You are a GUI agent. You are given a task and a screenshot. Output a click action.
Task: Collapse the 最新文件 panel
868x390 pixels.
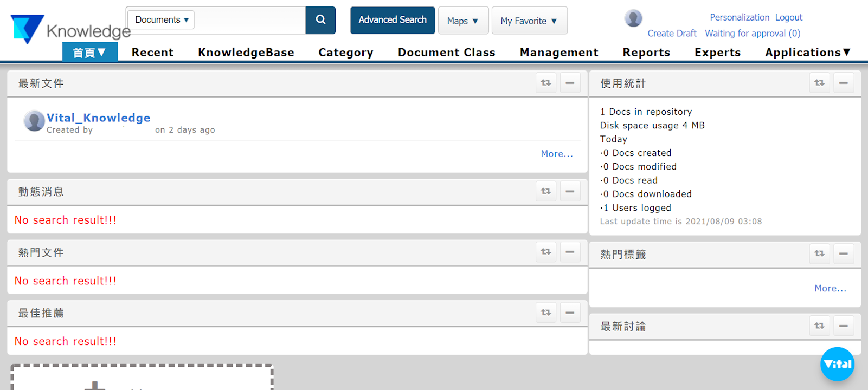tap(570, 83)
